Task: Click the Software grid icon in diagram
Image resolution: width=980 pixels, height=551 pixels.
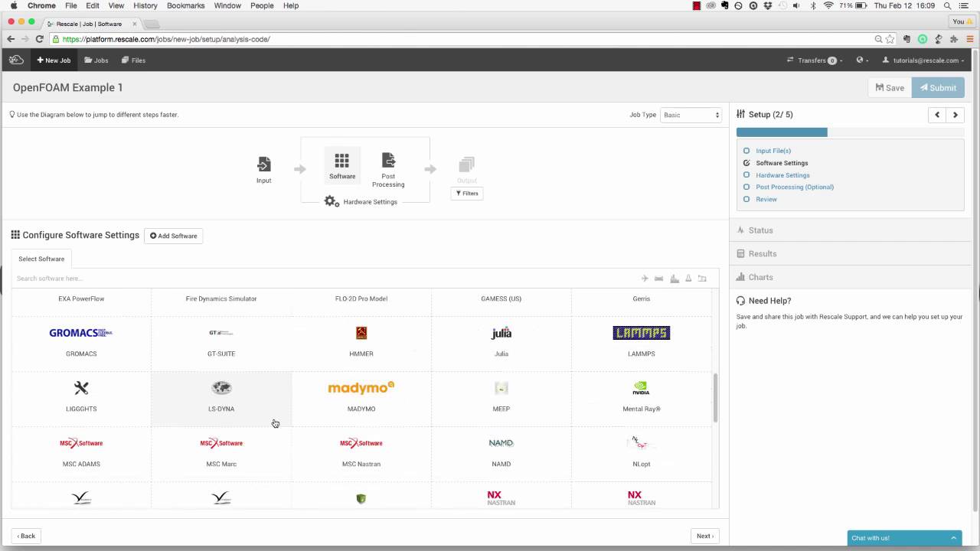Action: [342, 161]
